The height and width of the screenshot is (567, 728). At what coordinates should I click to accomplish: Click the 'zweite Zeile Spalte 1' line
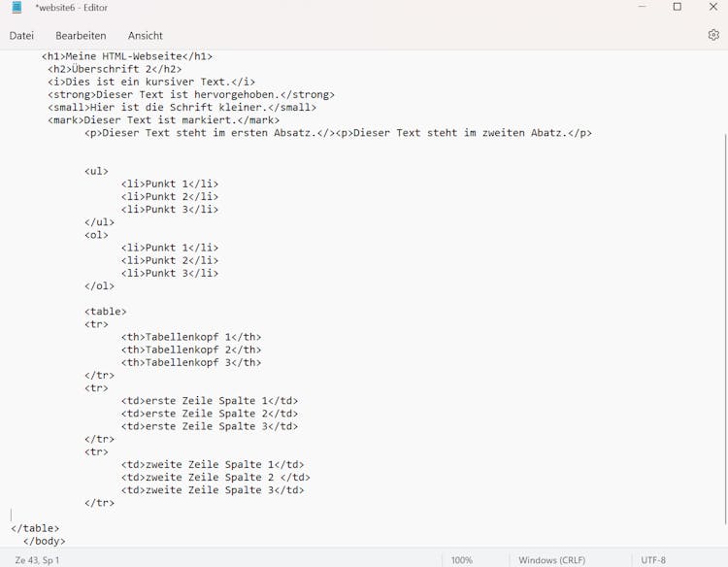213,465
